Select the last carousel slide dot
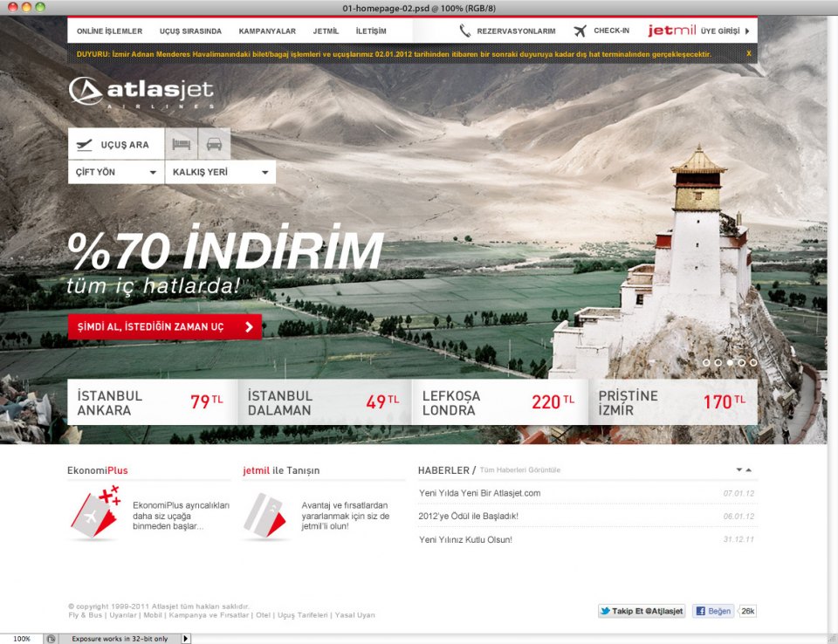838x644 pixels. click(x=753, y=362)
